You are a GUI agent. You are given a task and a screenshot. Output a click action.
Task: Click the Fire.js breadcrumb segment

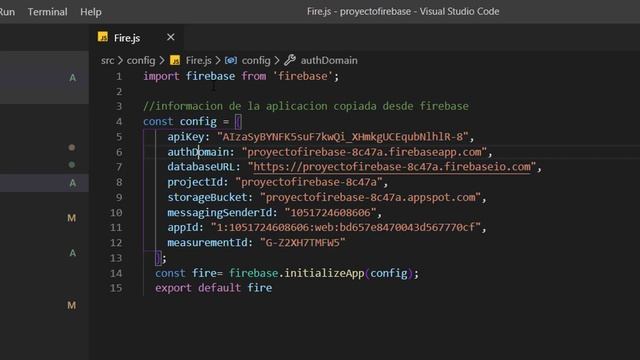click(x=198, y=60)
